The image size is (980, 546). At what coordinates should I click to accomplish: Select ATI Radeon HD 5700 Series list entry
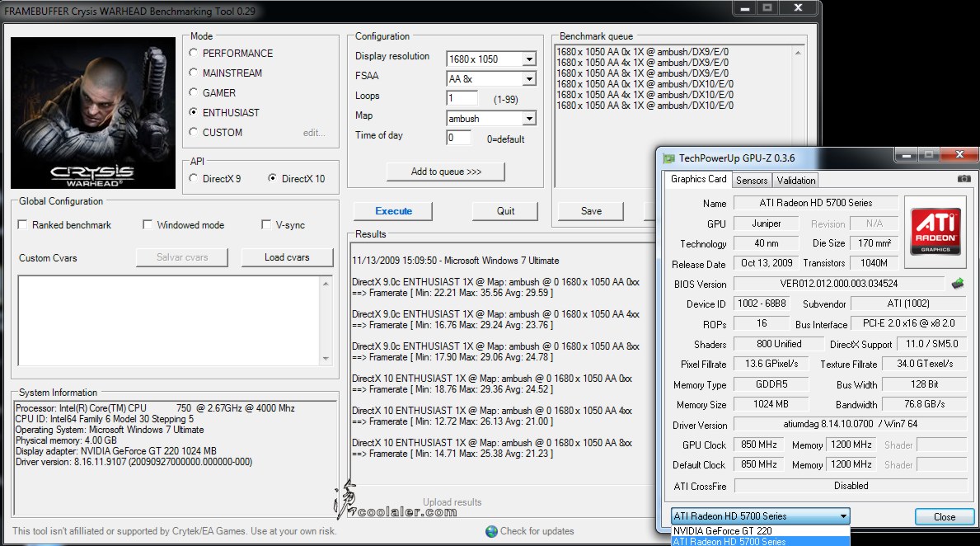click(761, 541)
